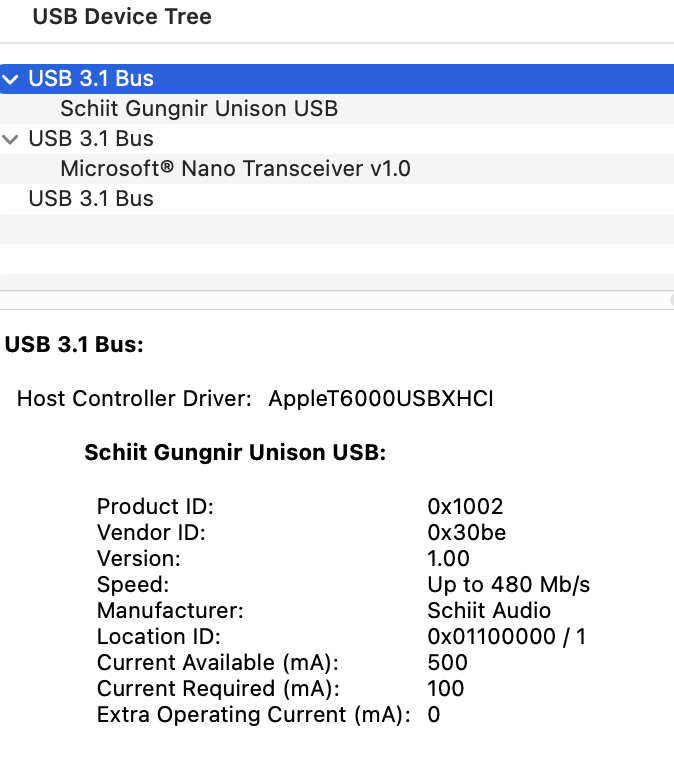
Task: Select the Schiit Gungnir Unison USB device row
Action: [337, 109]
